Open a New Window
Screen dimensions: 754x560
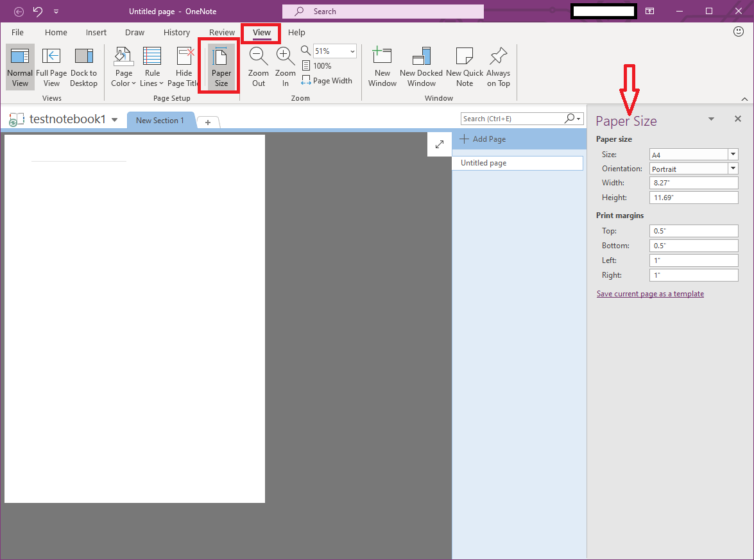point(382,67)
